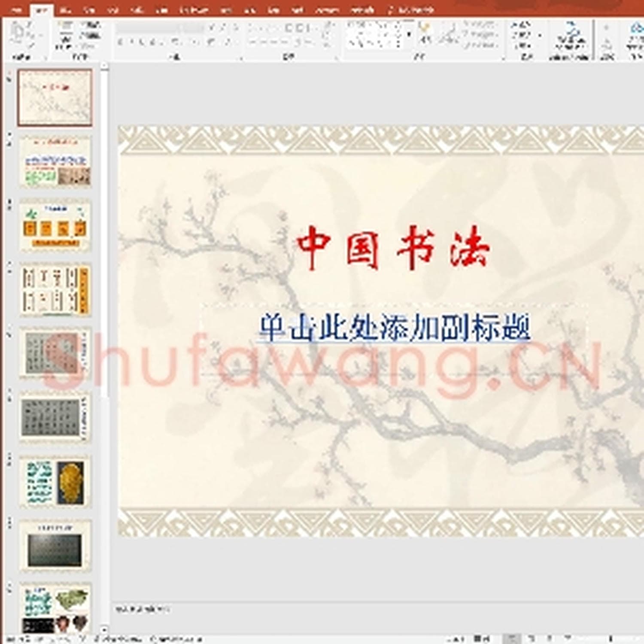Expand the Shapes gallery more arrow

coord(409,34)
